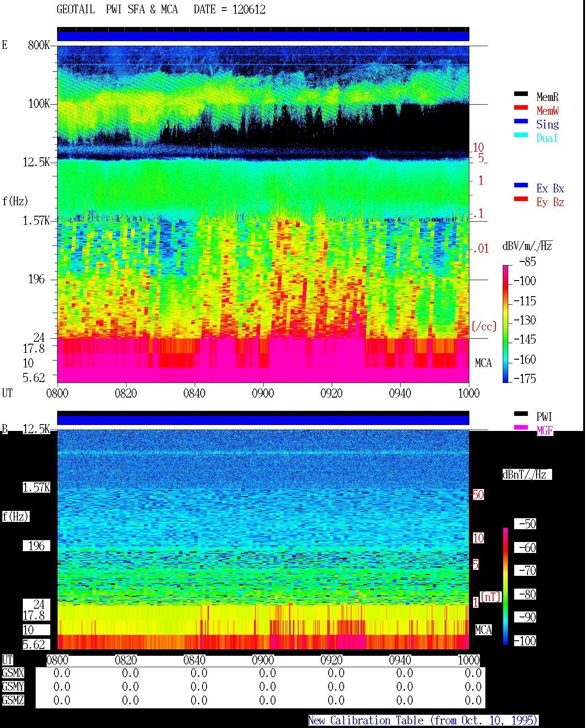Click the blue Ex Bx legend swatch
The image size is (585, 728).
click(521, 186)
